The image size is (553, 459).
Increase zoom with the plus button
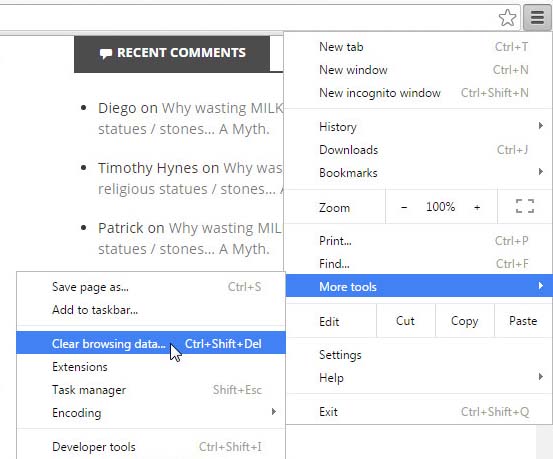pos(477,207)
